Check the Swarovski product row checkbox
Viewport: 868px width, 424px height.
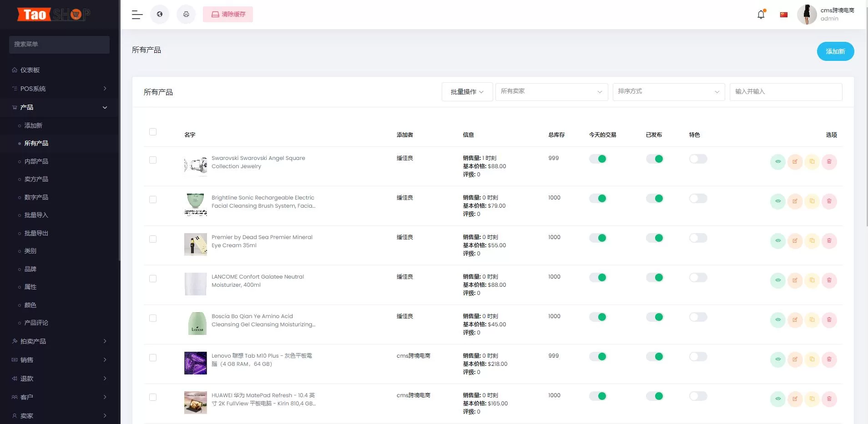pyautogui.click(x=153, y=160)
